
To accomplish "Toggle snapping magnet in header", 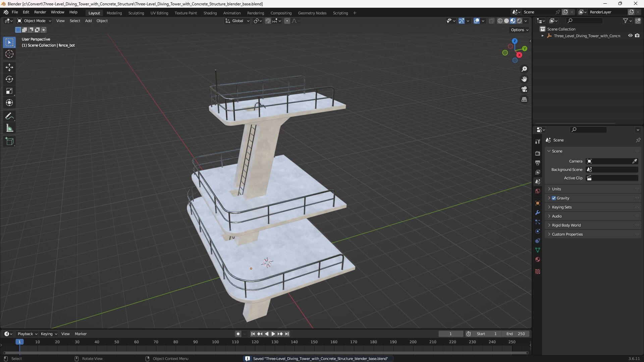I will pyautogui.click(x=268, y=21).
